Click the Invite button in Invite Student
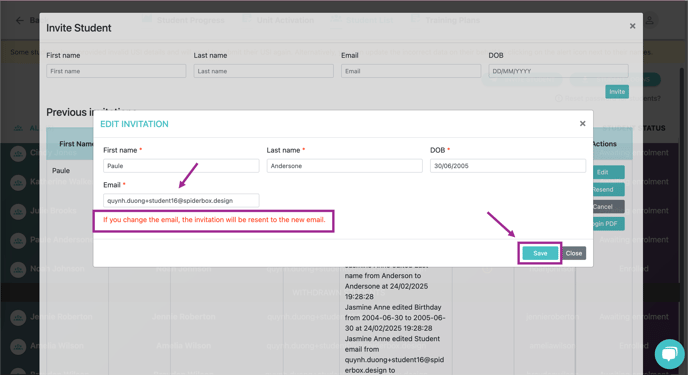Viewport: 688px width, 375px height. tap(617, 92)
